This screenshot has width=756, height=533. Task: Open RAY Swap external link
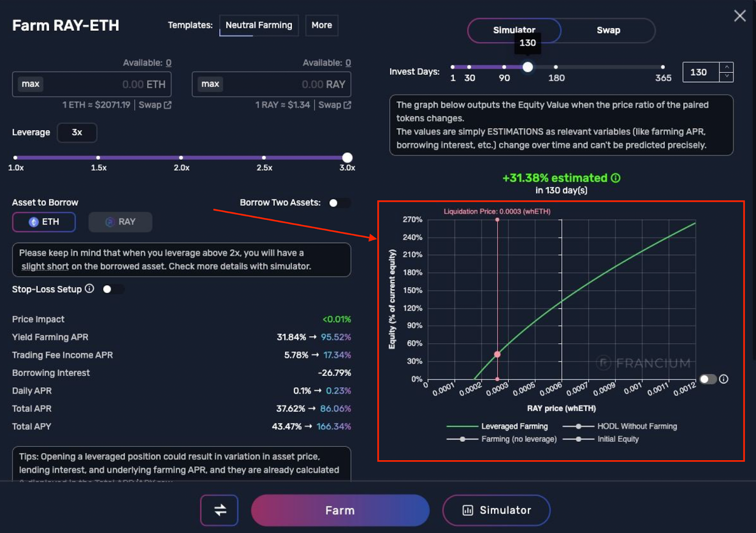click(335, 105)
